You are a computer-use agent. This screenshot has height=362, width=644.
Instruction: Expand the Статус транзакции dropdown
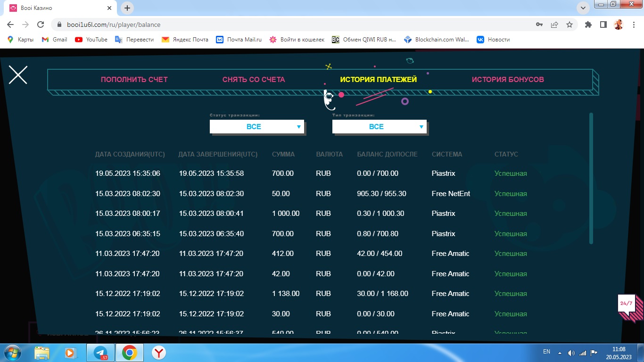pyautogui.click(x=257, y=127)
